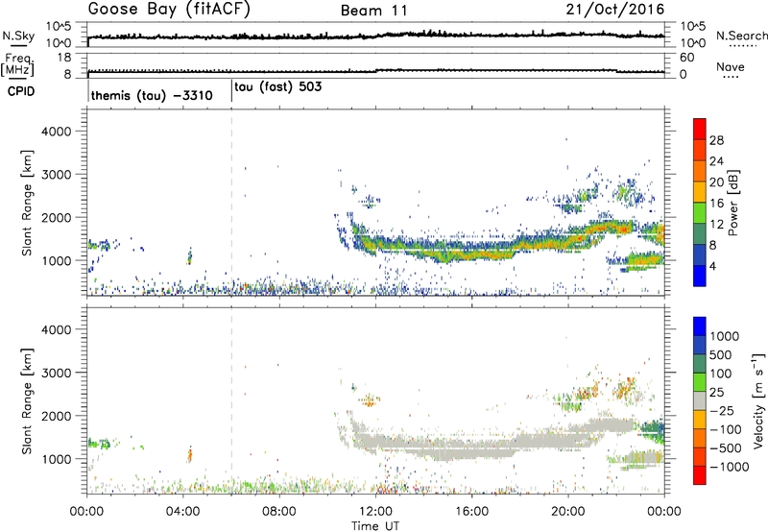Click the noise sky trace in top panel
The image size is (768, 532).
[375, 36]
